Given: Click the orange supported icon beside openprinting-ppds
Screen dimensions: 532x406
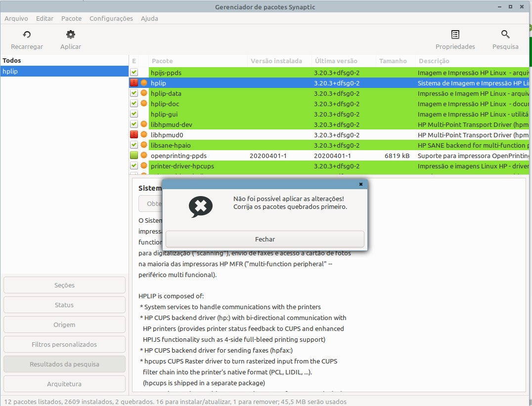Looking at the screenshot, I should click(x=144, y=156).
